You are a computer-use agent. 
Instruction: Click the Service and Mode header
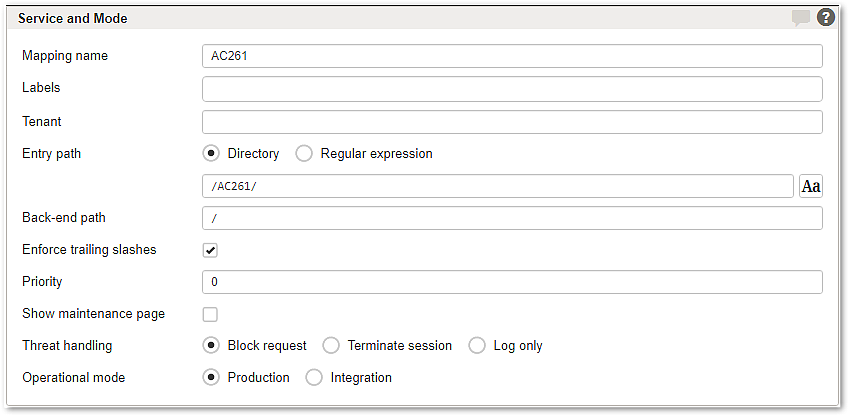[x=73, y=18]
